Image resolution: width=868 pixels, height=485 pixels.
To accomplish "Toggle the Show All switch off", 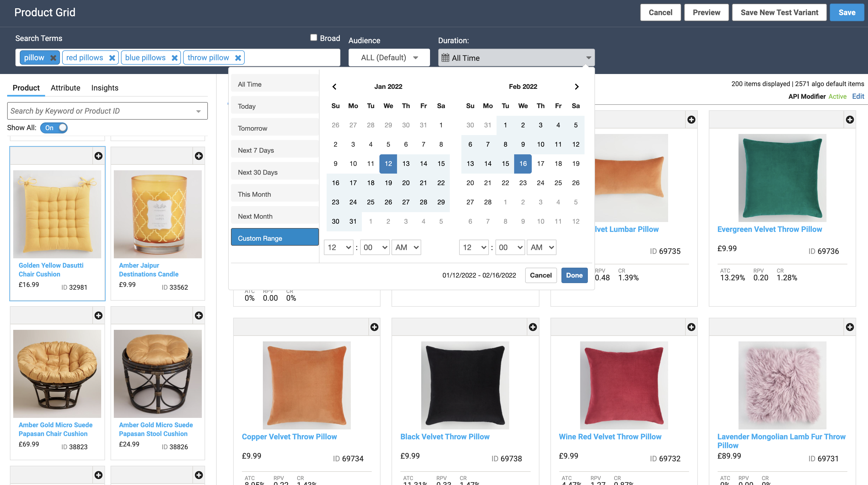I will (x=54, y=128).
